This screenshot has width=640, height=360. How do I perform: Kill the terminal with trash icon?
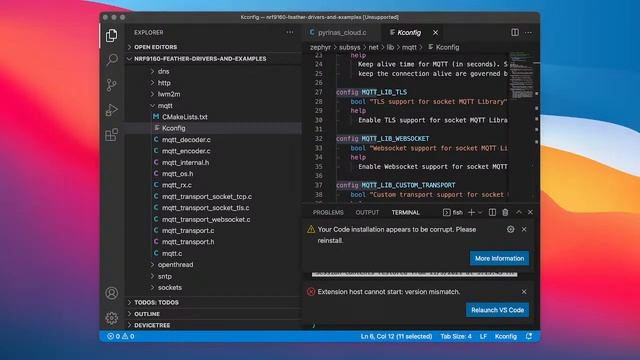(505, 212)
